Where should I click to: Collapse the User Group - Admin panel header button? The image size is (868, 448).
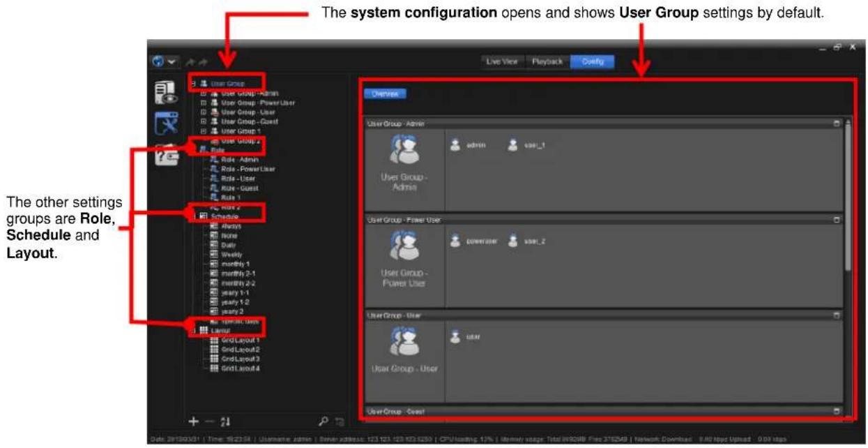click(x=837, y=124)
